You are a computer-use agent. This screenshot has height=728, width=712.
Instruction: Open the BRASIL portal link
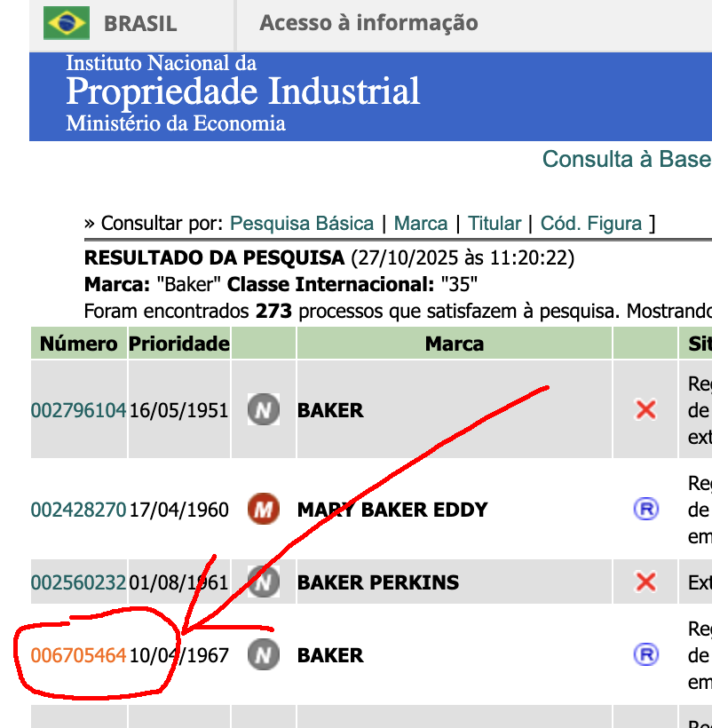coord(140,24)
